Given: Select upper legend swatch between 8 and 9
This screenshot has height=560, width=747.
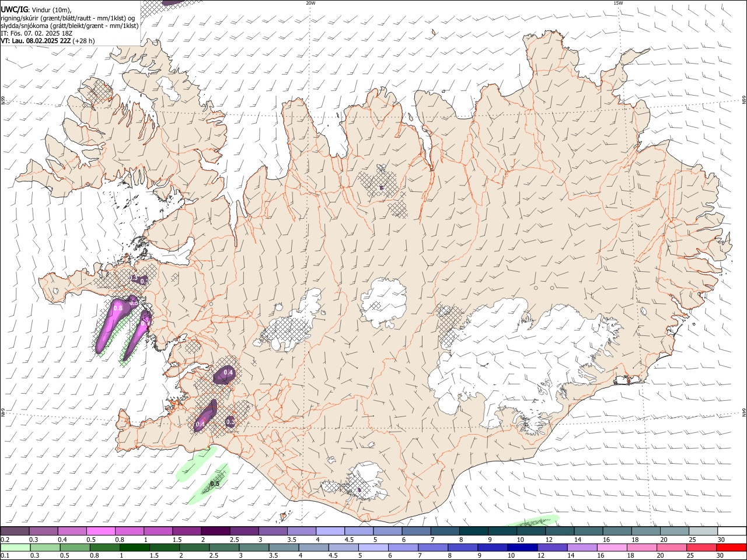Looking at the screenshot, I should point(473,531).
